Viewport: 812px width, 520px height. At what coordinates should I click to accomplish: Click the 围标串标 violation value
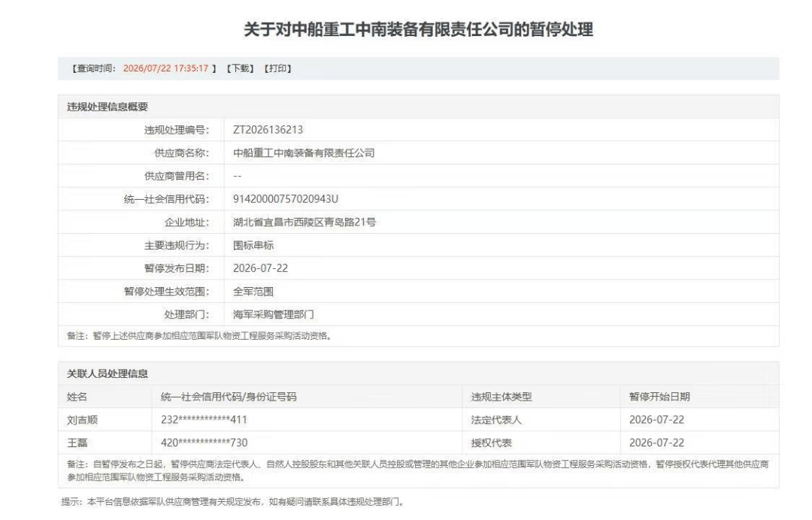[253, 245]
